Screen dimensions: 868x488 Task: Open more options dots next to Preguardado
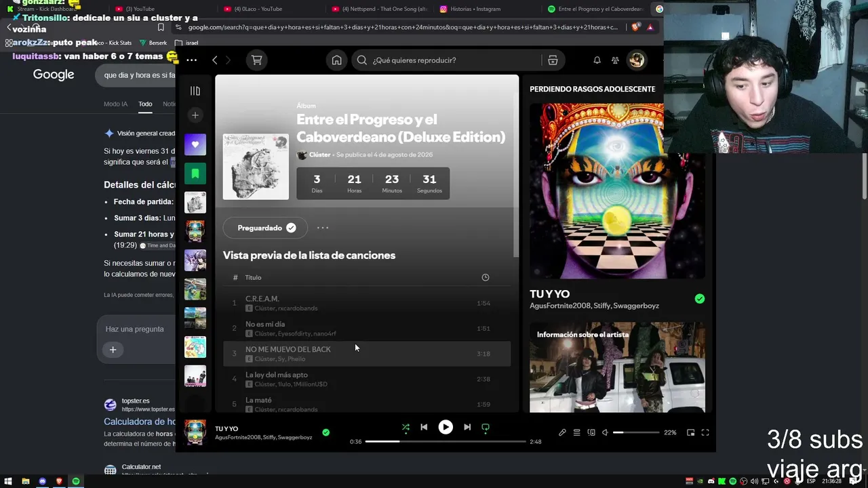coord(323,228)
